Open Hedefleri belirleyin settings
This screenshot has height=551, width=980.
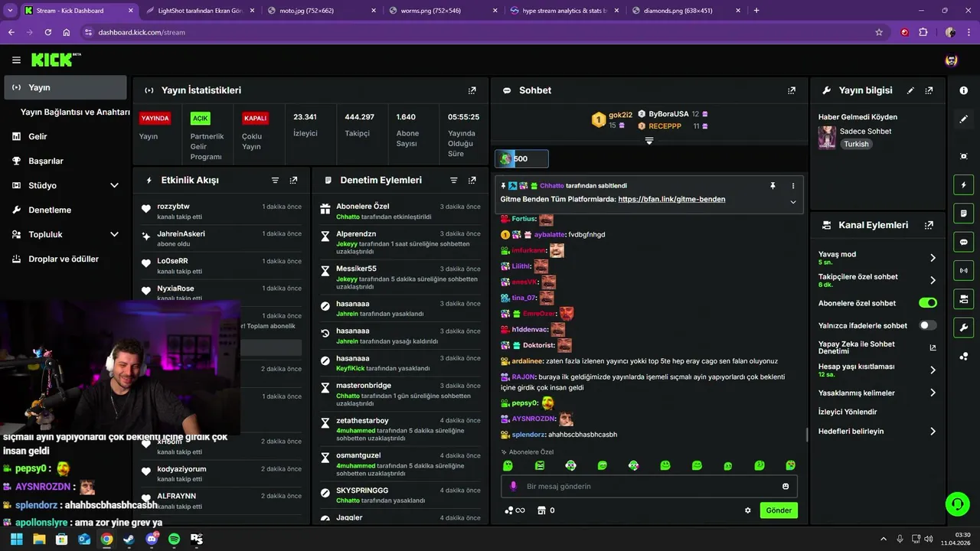877,431
